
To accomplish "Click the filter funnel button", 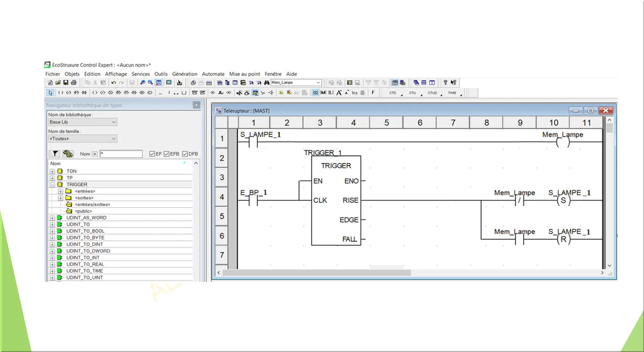I will pyautogui.click(x=55, y=153).
